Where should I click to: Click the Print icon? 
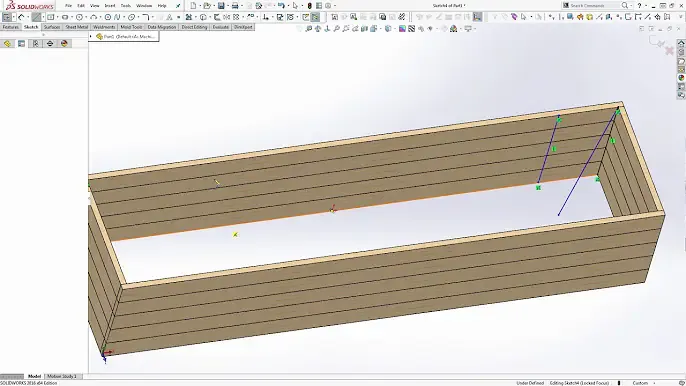pos(235,6)
